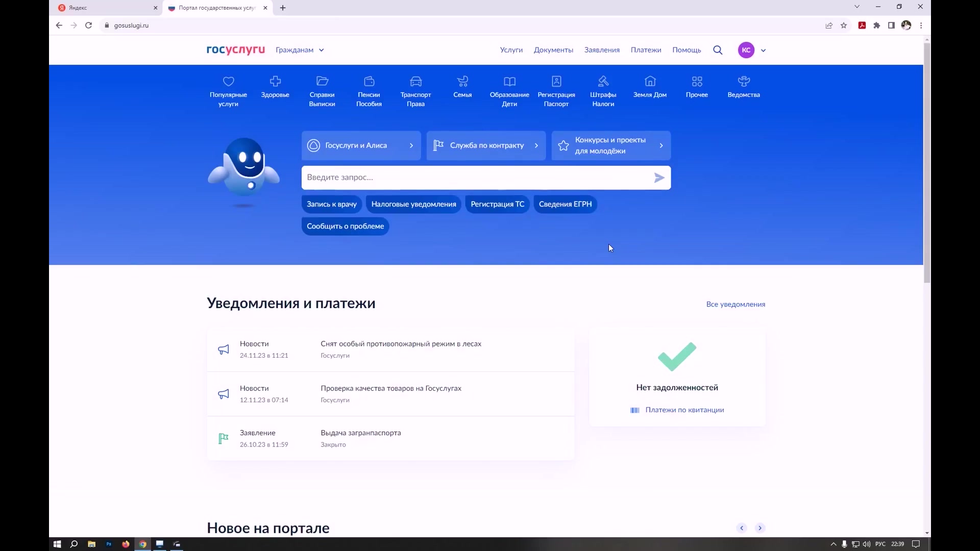Image resolution: width=980 pixels, height=551 pixels.
Task: Open the Ведомства agencies category
Action: click(744, 87)
